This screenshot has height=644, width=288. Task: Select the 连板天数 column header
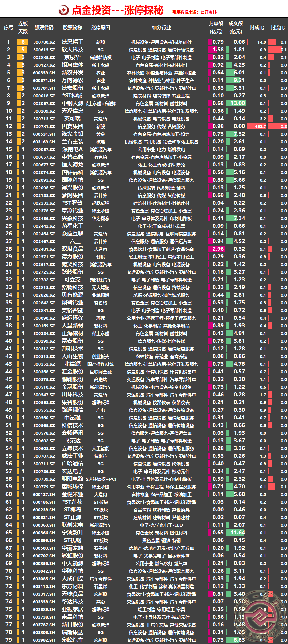(23, 28)
